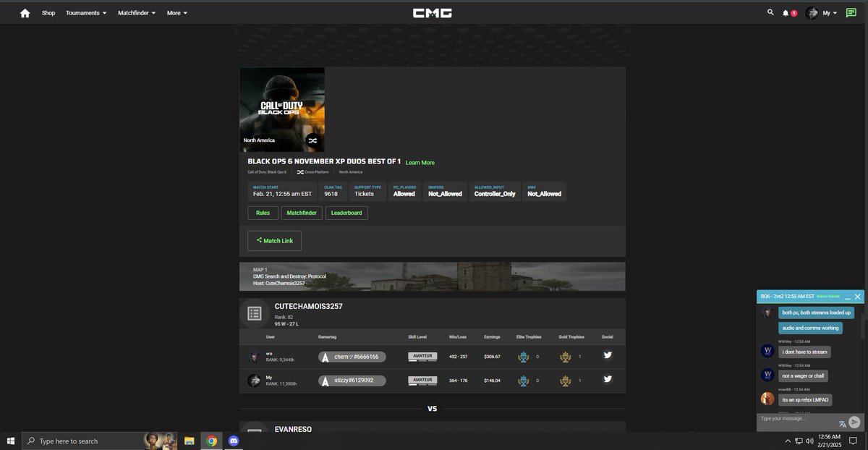The width and height of the screenshot is (868, 450).
Task: Click the green Matchfinder button below match info
Action: click(302, 213)
